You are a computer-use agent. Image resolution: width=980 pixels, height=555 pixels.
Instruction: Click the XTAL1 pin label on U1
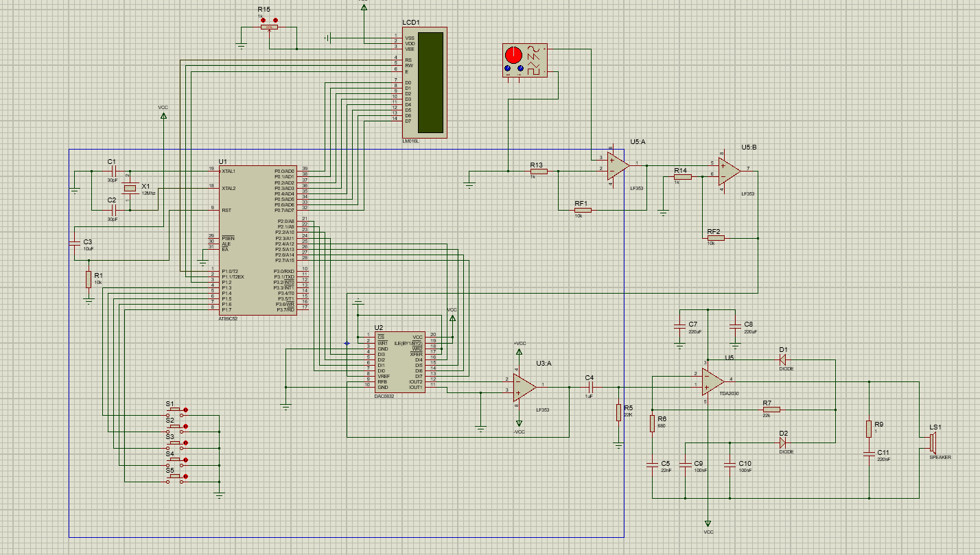tap(229, 171)
